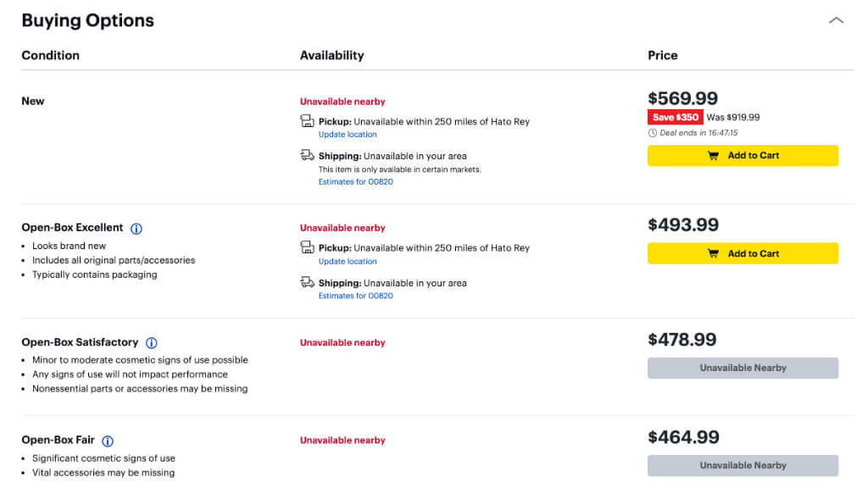This screenshot has width=868, height=488.
Task: Click pickup store icon under Open-Box Excellent
Action: point(308,247)
